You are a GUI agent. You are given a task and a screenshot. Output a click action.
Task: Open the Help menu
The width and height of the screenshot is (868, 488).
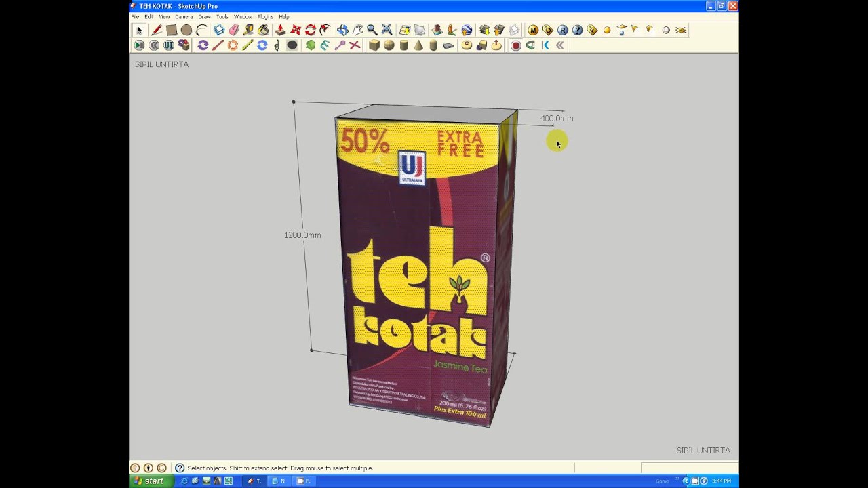tap(283, 16)
